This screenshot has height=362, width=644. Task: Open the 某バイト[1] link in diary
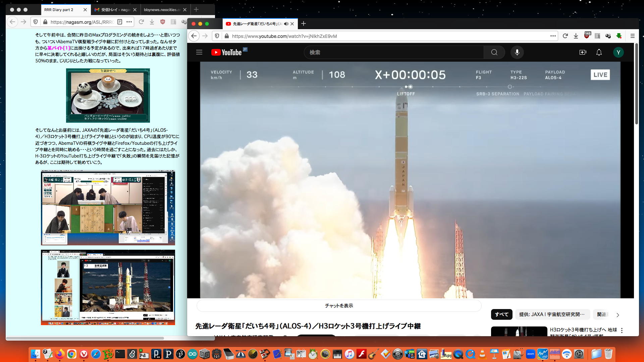click(58, 48)
